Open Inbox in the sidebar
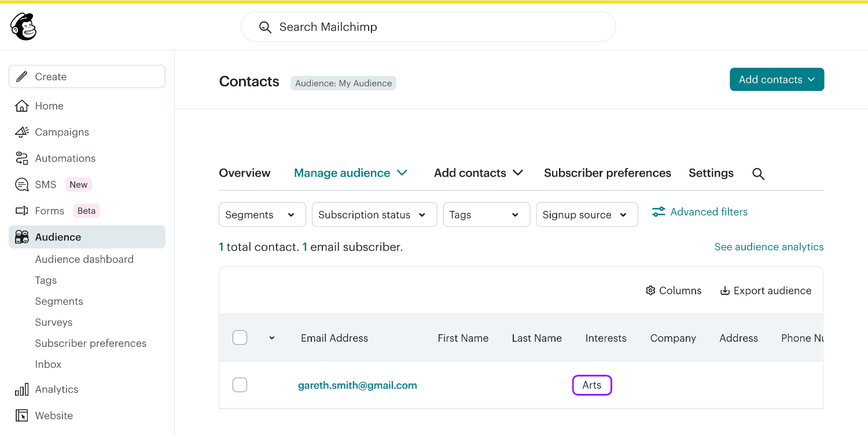This screenshot has height=435, width=868. tap(48, 364)
